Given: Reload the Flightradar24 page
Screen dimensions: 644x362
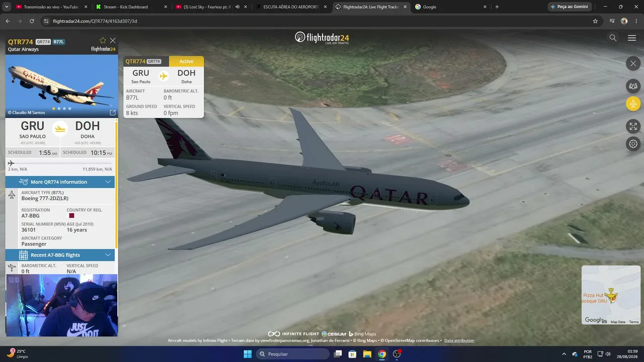Looking at the screenshot, I should pos(32,21).
